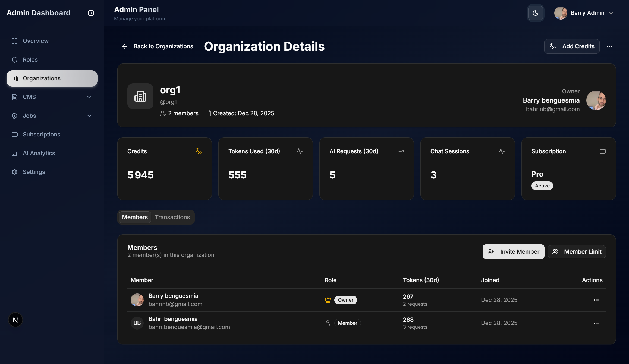Click the owner email bahrinb@gmail.com in header card
Screen dimensions: 629x364
pos(553,109)
